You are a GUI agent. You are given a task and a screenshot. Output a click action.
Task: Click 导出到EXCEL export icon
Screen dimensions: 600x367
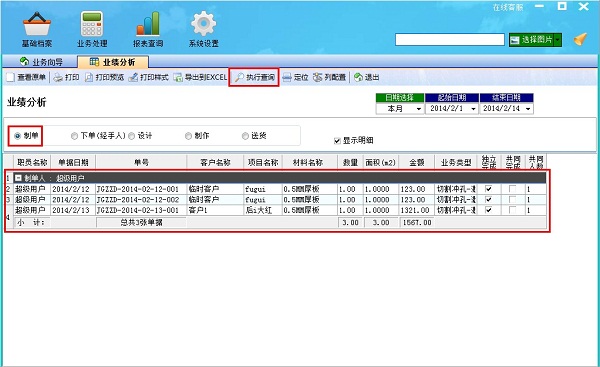pyautogui.click(x=200, y=77)
